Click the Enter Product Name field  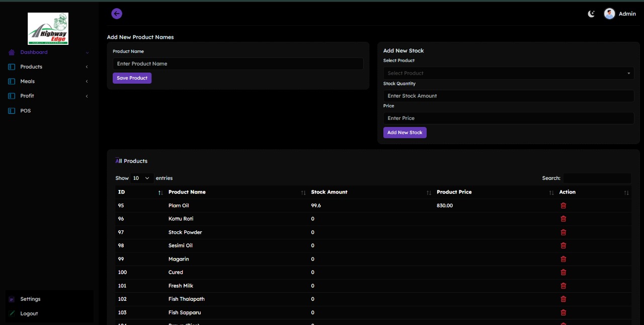(237, 64)
